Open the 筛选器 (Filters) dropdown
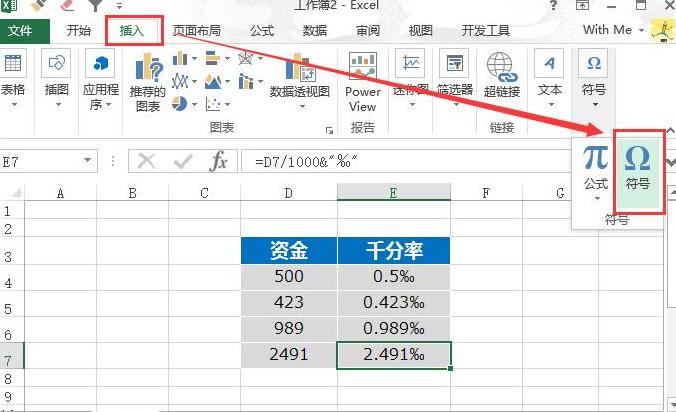 coord(455,78)
